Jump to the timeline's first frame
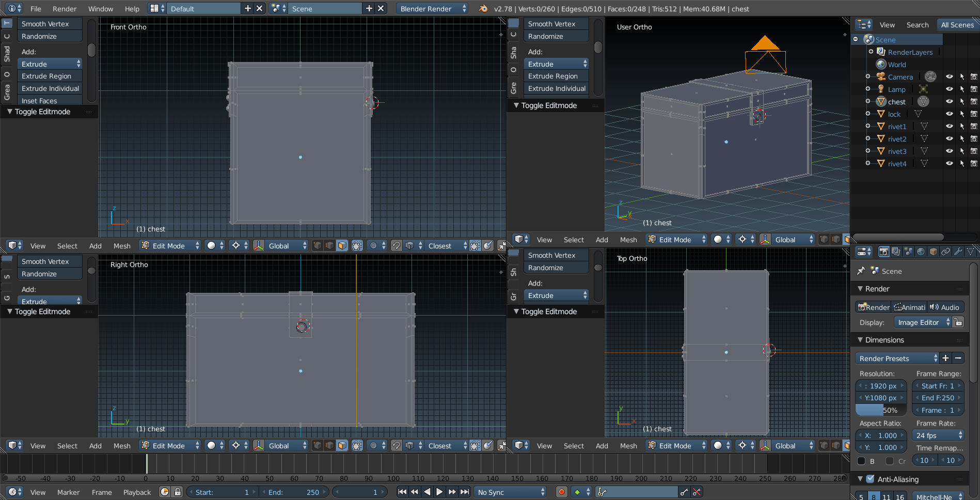This screenshot has width=980, height=500. click(402, 492)
